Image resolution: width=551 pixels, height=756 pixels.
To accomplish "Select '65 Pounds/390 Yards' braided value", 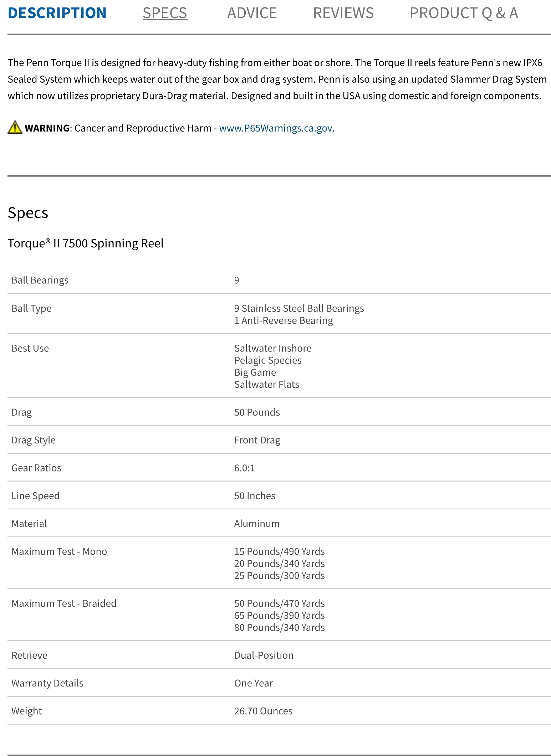I will pyautogui.click(x=279, y=616).
